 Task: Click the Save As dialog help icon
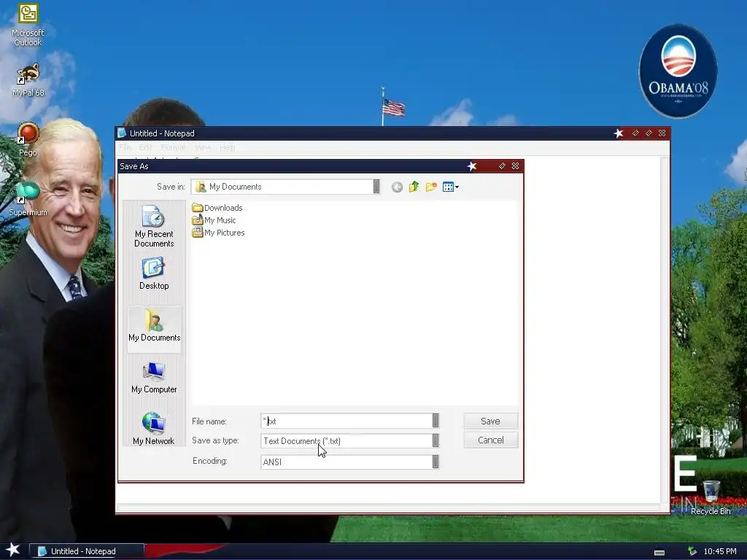(x=502, y=166)
